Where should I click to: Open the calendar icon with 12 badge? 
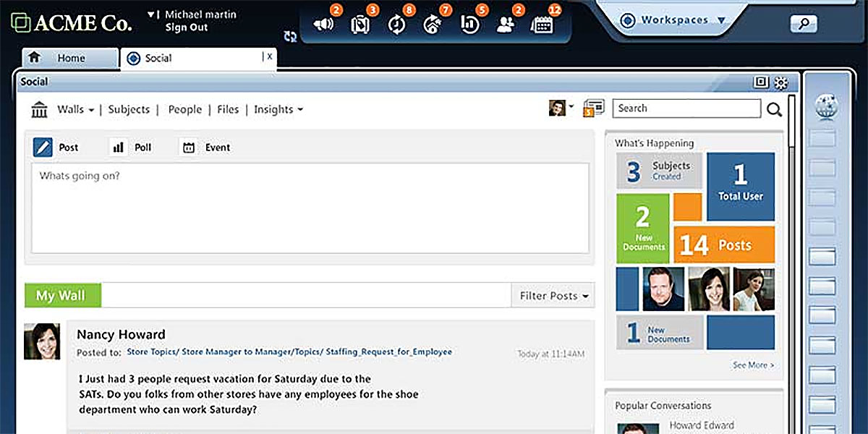(542, 24)
